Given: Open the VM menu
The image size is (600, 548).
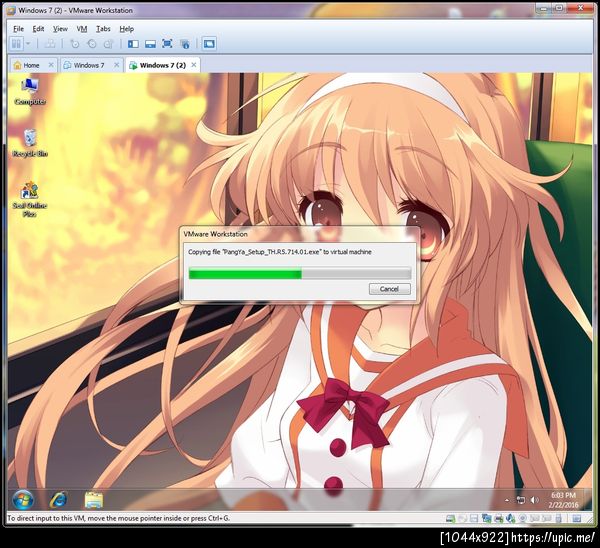Looking at the screenshot, I should coord(82,29).
